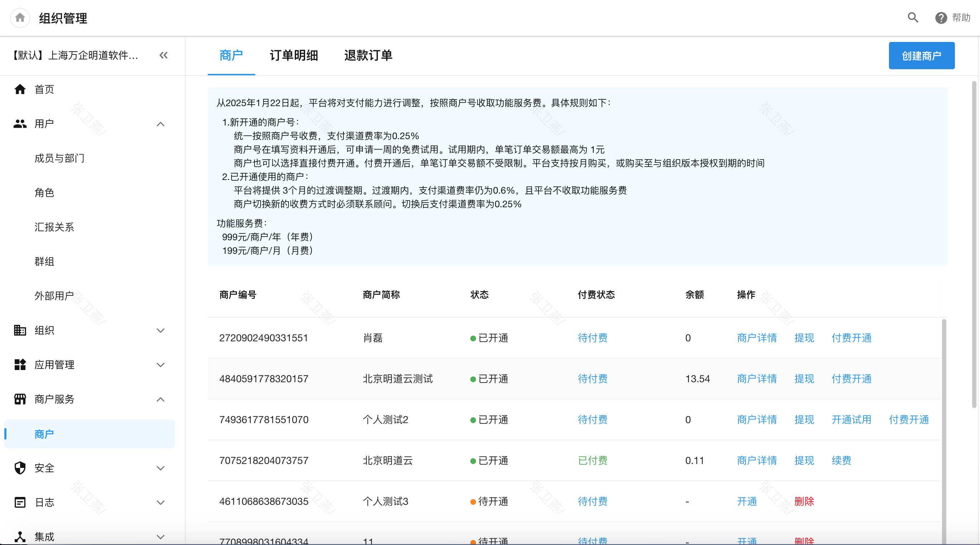The image size is (980, 545).
Task: Click the 付费状态 column header
Action: [x=596, y=295]
